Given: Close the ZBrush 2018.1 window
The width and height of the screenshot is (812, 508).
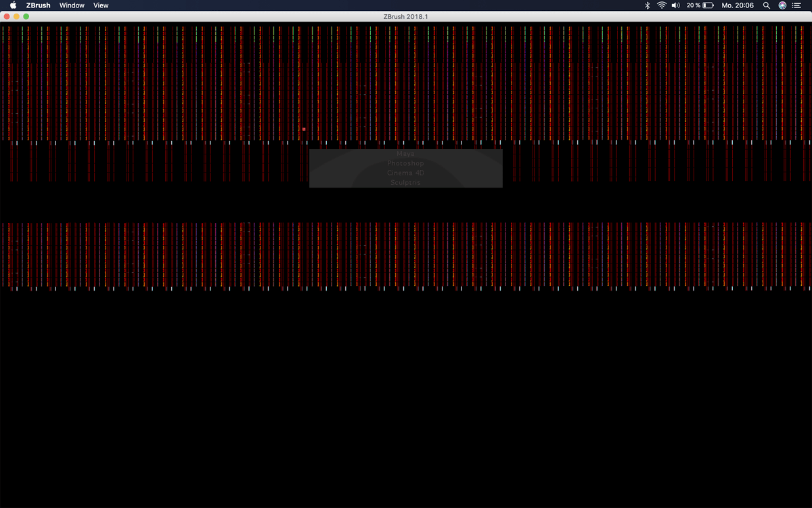Looking at the screenshot, I should pos(7,16).
